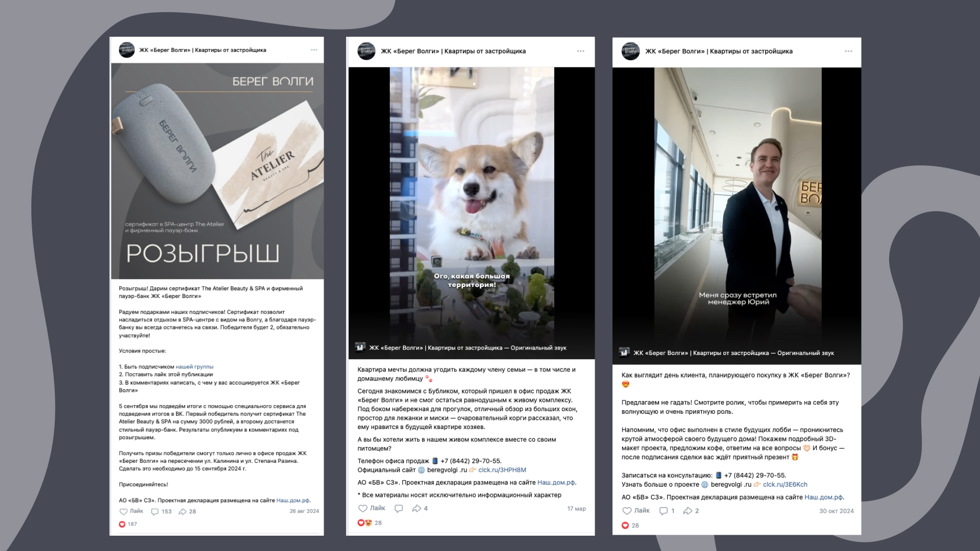Click community avatar in corgi post header

coord(366,51)
